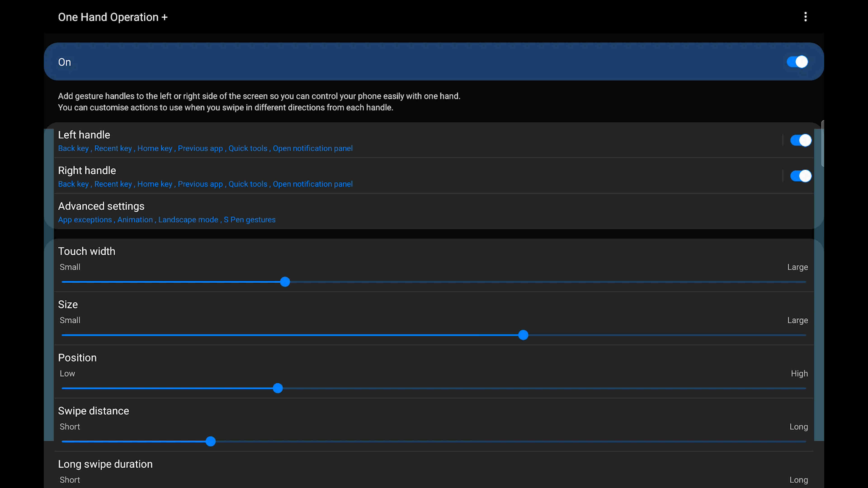Screen dimensions: 868x488
Task: Click the Position slider handle
Action: pyautogui.click(x=278, y=388)
